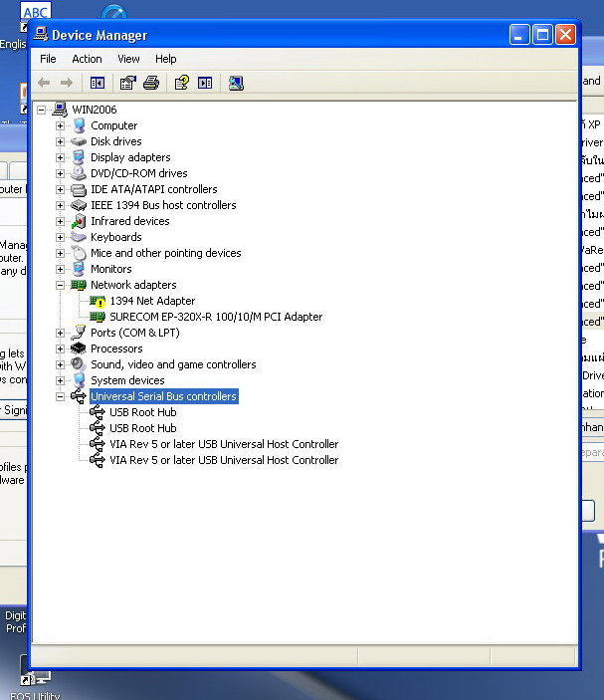Viewport: 604px width, 700px height.
Task: Select the second USB Root Hub entry
Action: point(143,428)
